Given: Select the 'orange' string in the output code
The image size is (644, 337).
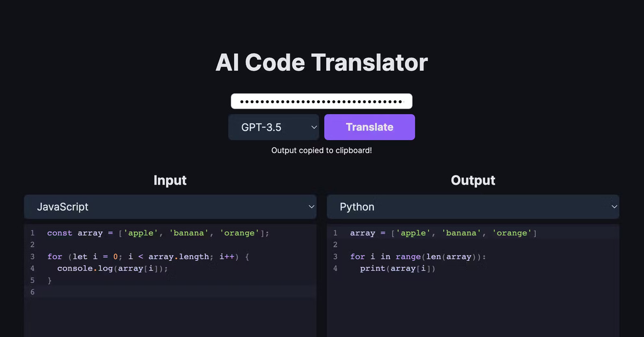Looking at the screenshot, I should coord(513,233).
